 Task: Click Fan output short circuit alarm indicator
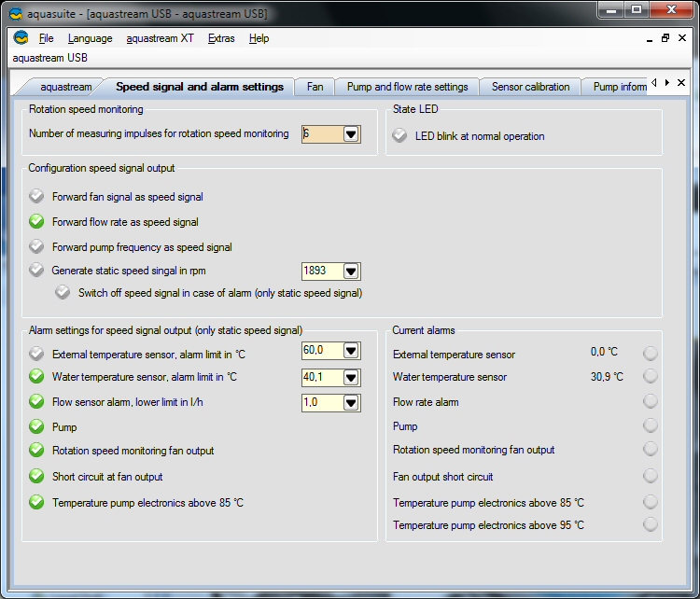click(650, 476)
